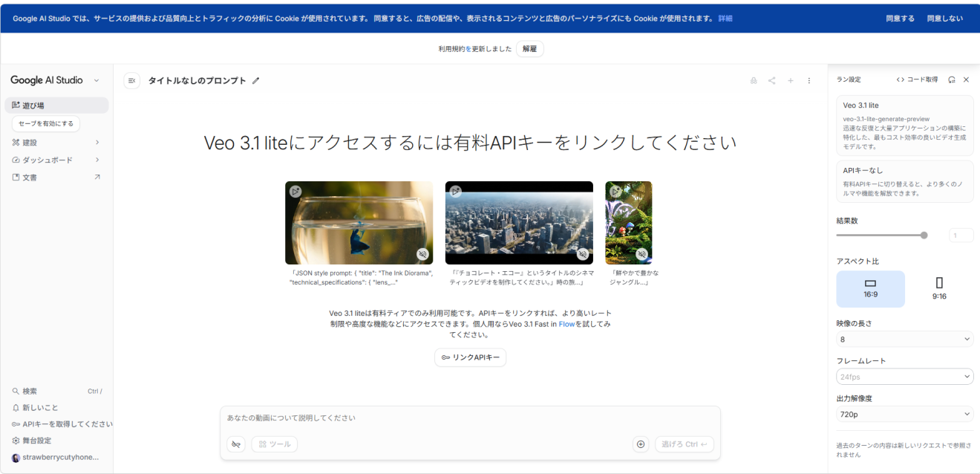This screenshot has height=474, width=980.
Task: Click the share icon in the top toolbar
Action: tap(771, 80)
